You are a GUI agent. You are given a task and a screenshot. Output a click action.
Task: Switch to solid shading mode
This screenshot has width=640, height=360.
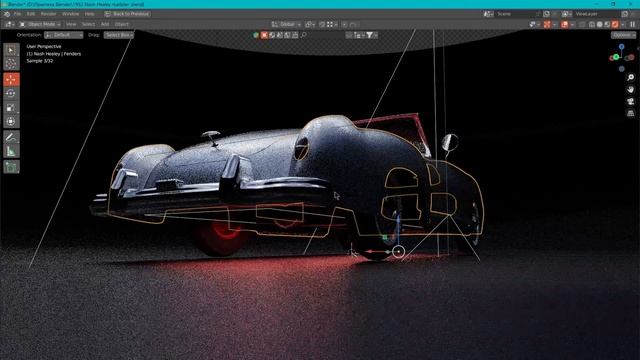point(599,24)
